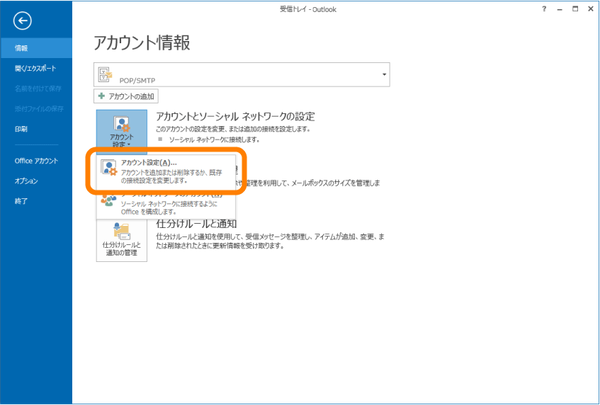This screenshot has height=405, width=600.
Task: Click the POP/SMTP account mail icon
Action: pyautogui.click(x=105, y=74)
